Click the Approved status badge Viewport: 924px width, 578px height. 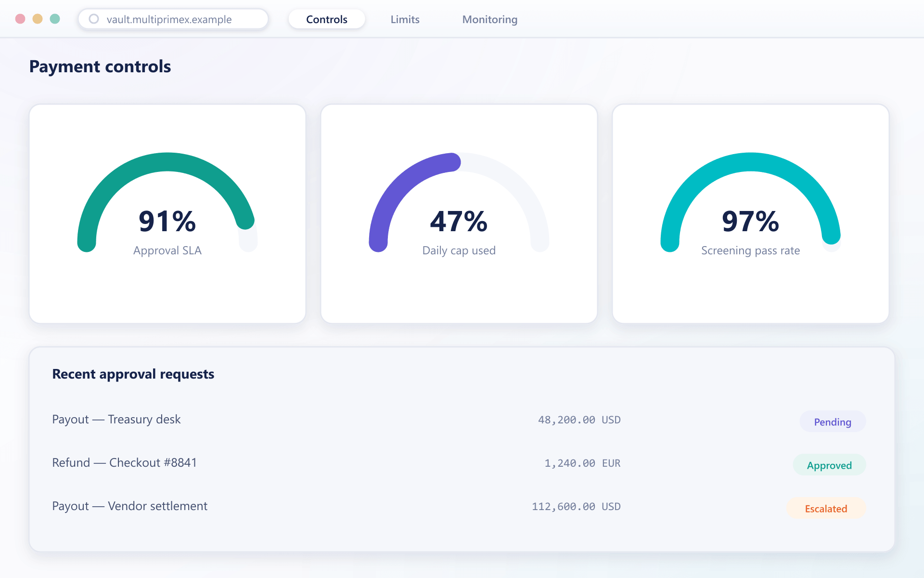click(x=829, y=465)
